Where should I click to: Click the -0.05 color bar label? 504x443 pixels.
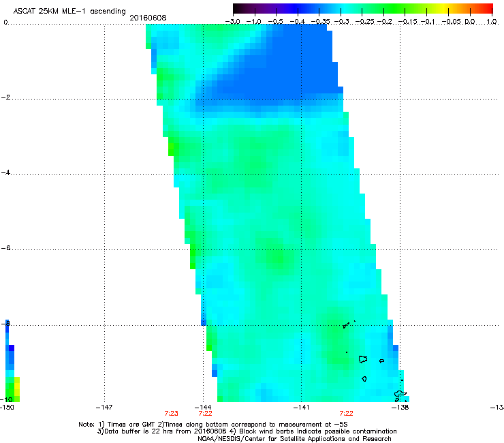pos(452,22)
